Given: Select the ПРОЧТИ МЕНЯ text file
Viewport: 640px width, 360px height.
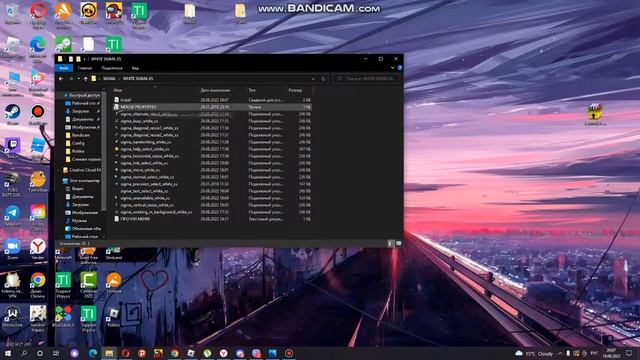Looking at the screenshot, I should click(x=212, y=219).
